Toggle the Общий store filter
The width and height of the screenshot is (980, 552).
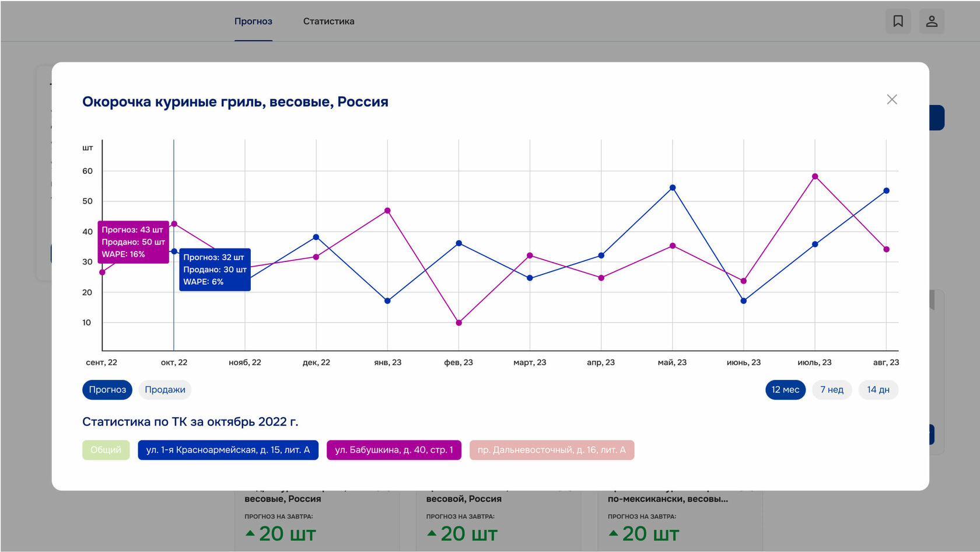(106, 450)
